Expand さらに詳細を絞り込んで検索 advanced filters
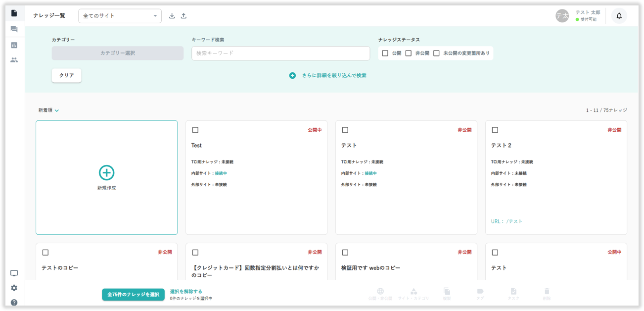This screenshot has width=644, height=311. click(x=328, y=75)
